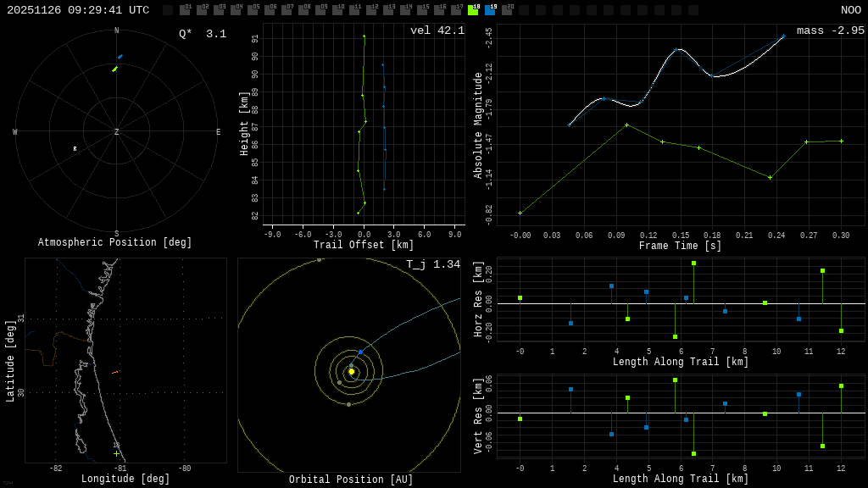The height and width of the screenshot is (488, 868).
Task: Click the T_j 1.34 value
Action: pyautogui.click(x=433, y=264)
